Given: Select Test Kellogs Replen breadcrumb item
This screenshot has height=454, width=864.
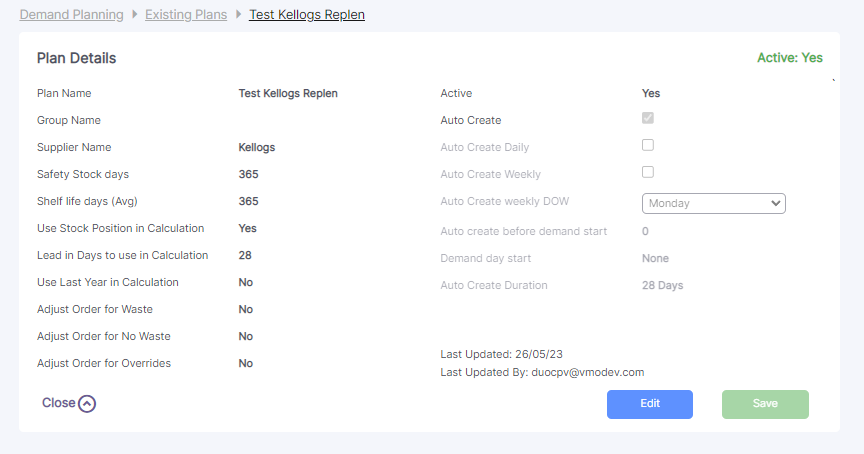Looking at the screenshot, I should 307,15.
